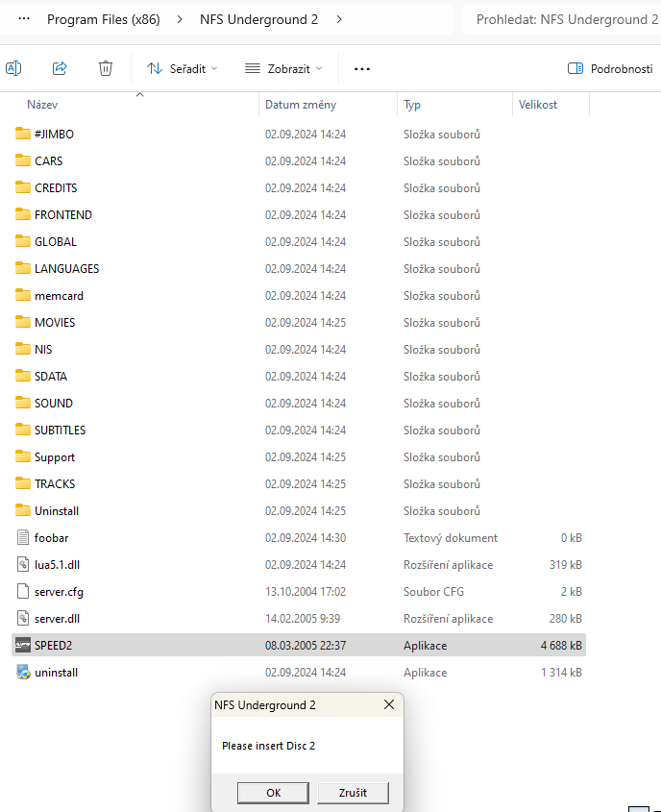
Task: Open the three-dot more options menu in toolbar
Action: [362, 69]
